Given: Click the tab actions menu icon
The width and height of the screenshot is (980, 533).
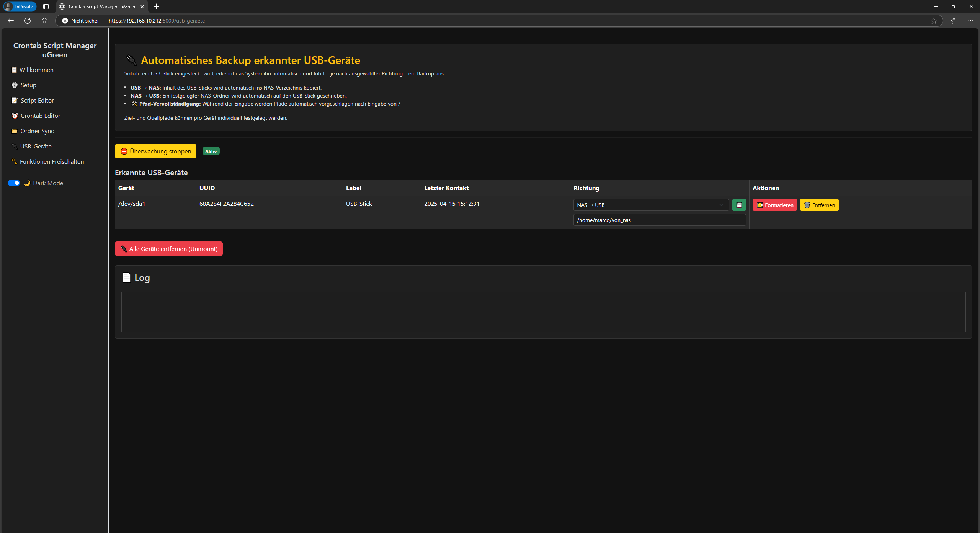Looking at the screenshot, I should [46, 7].
